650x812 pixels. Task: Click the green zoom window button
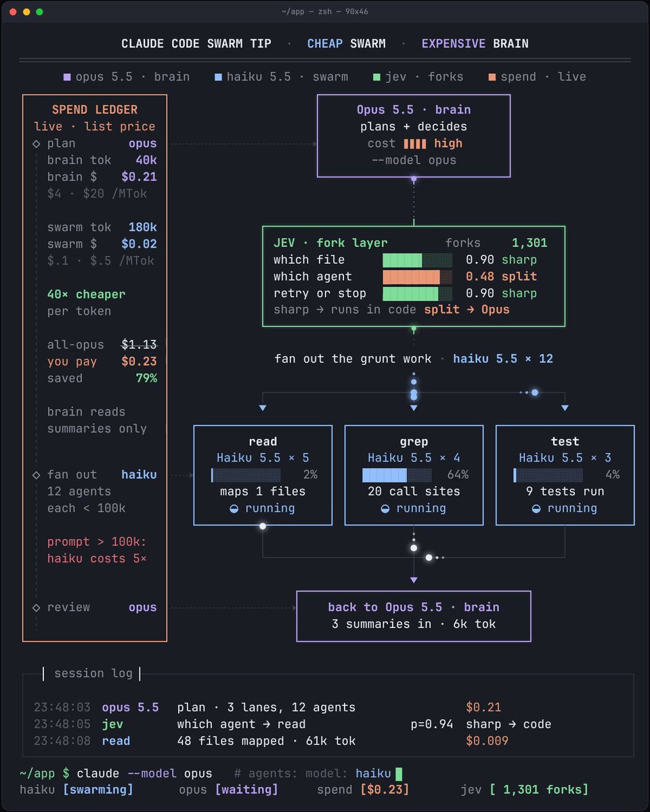click(x=40, y=12)
